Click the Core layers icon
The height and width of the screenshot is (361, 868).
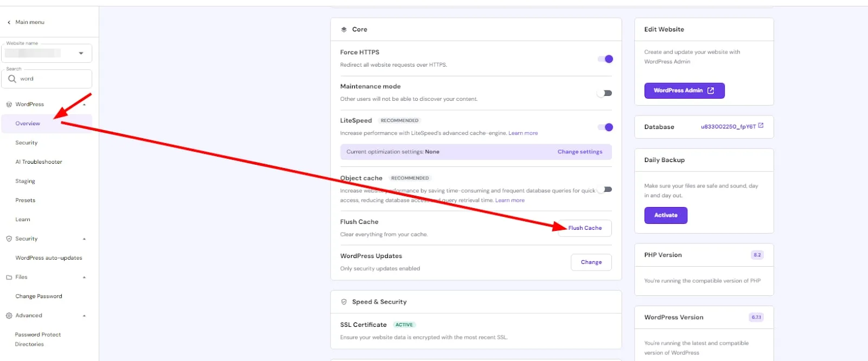344,29
